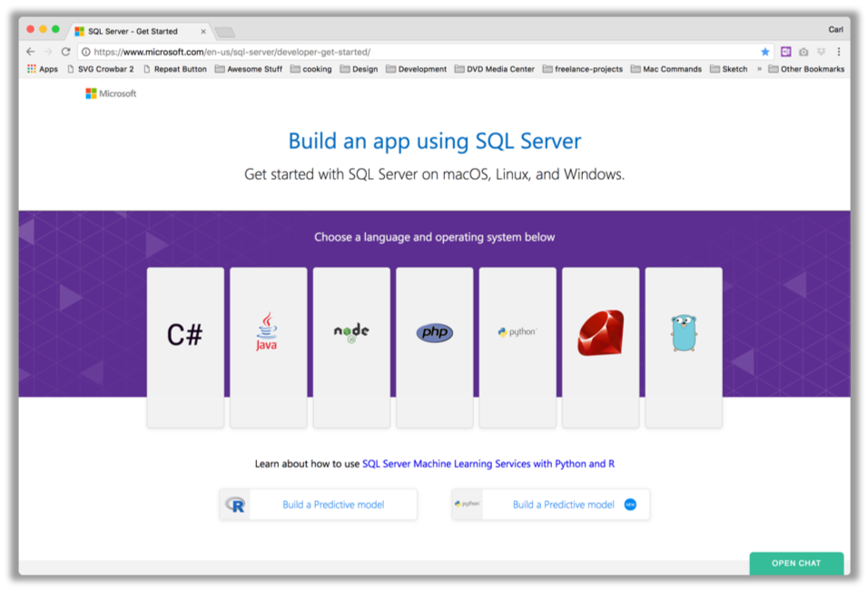
Task: Expand the Awesome Stuff bookmark folder
Action: tap(249, 69)
